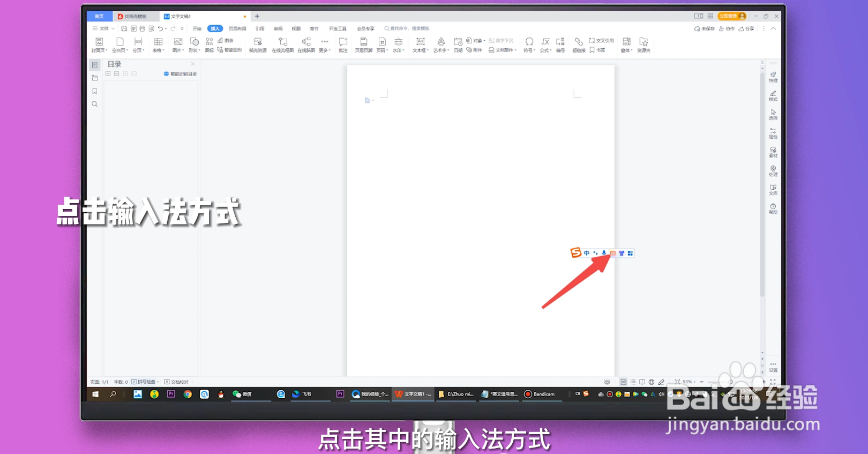Open the 页码 page number dropdown
This screenshot has height=454, width=868.
pos(382,45)
